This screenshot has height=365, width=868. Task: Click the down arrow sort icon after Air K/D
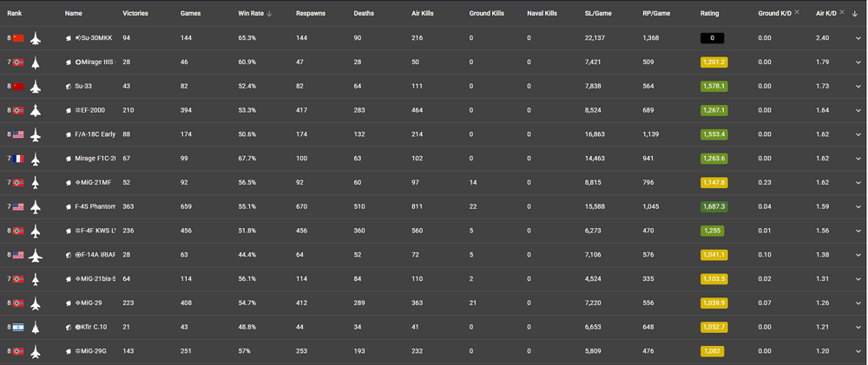[x=855, y=14]
